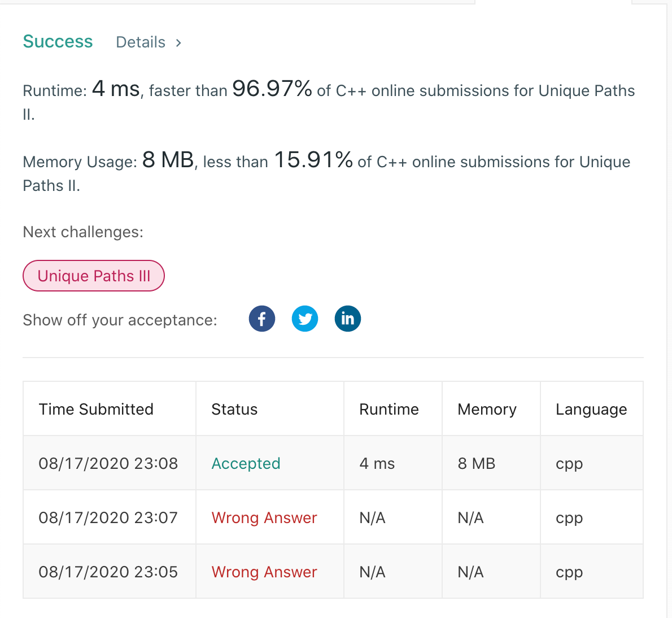Share acceptance on Facebook
Screen dimensions: 672x618
coord(261,318)
